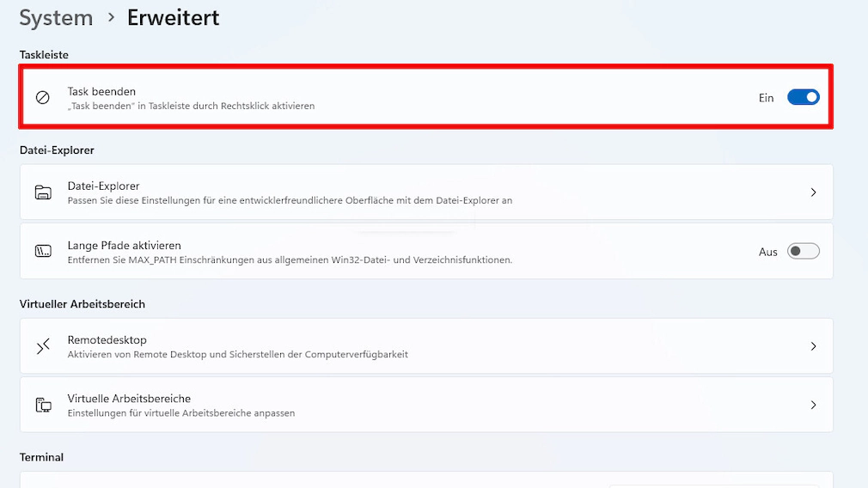Click the Erweitert page title
Viewport: 868px width, 488px height.
point(173,18)
